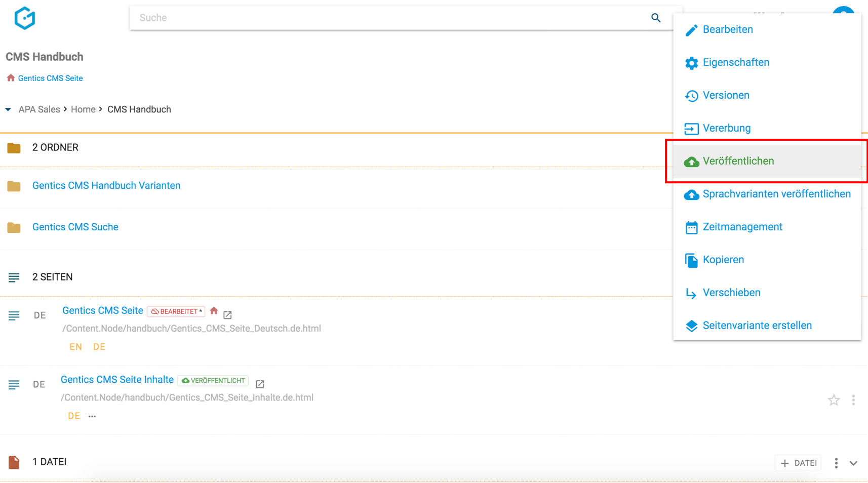Viewport: 868px width, 483px height.
Task: Open three-dot menu of Gentics CMS Seite Inhalte
Action: [x=853, y=400]
